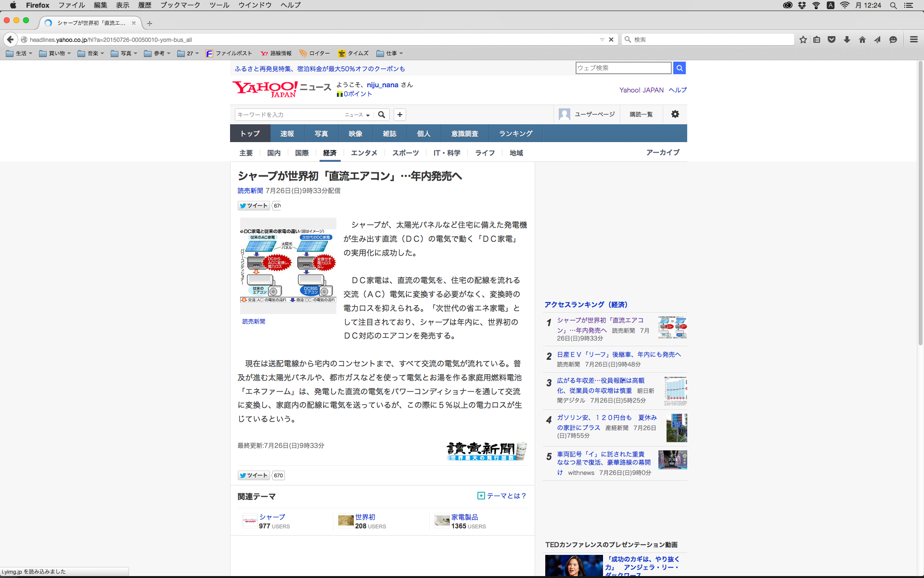Viewport: 924px width, 578px height.
Task: Click the downloads arrow icon
Action: coord(847,39)
